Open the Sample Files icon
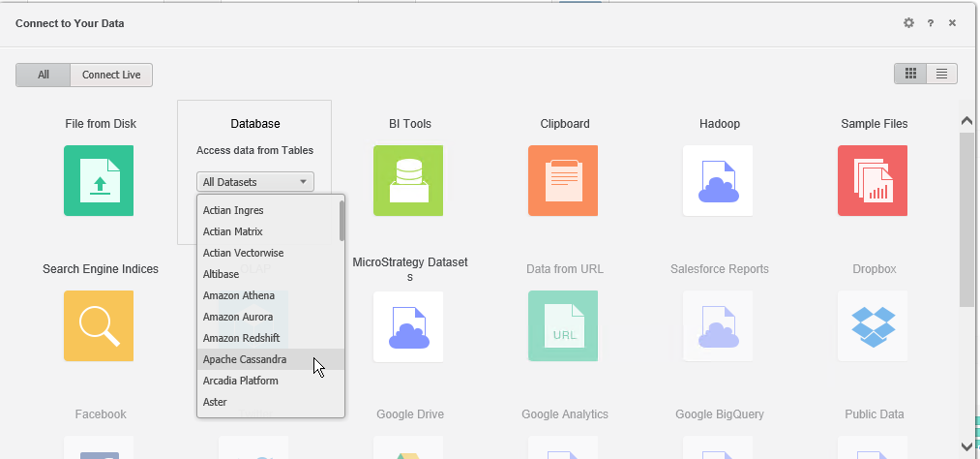This screenshot has height=459, width=980. [873, 180]
